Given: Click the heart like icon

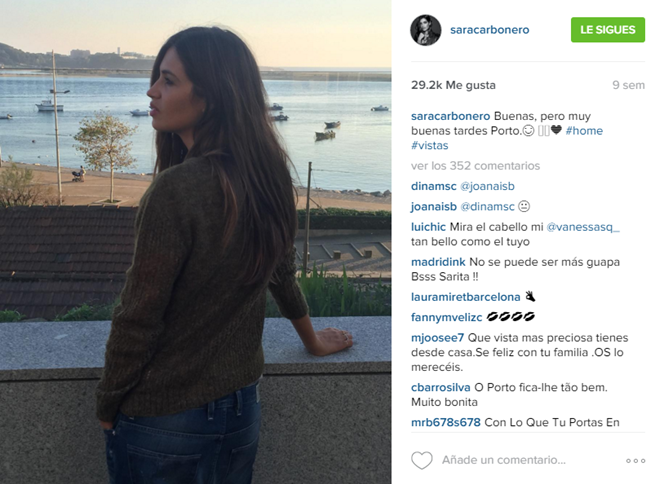Looking at the screenshot, I should tap(422, 460).
